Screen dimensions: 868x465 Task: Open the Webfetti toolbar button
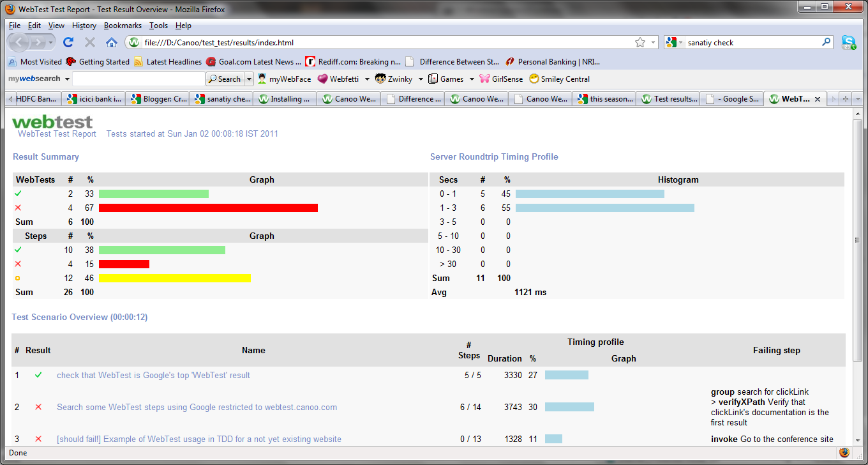tap(338, 79)
